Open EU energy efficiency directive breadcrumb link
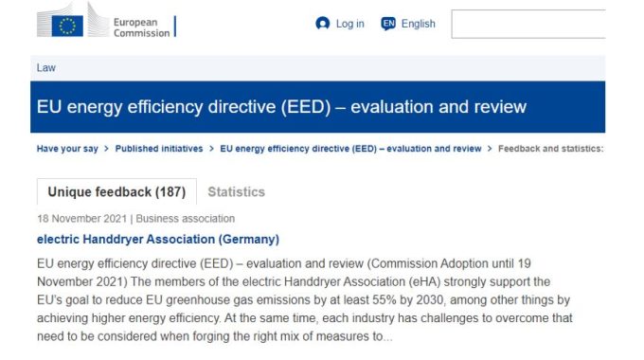The height and width of the screenshot is (360, 644). click(x=350, y=149)
